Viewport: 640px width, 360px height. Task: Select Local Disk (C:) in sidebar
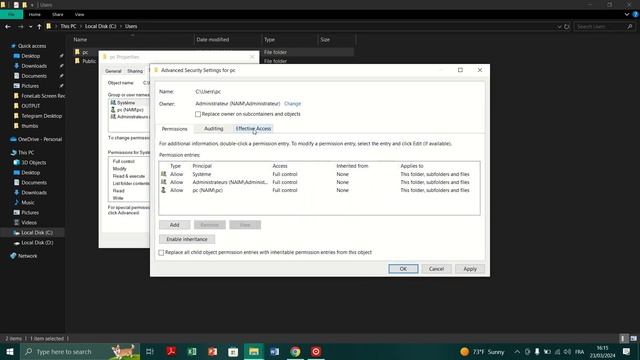point(37,233)
